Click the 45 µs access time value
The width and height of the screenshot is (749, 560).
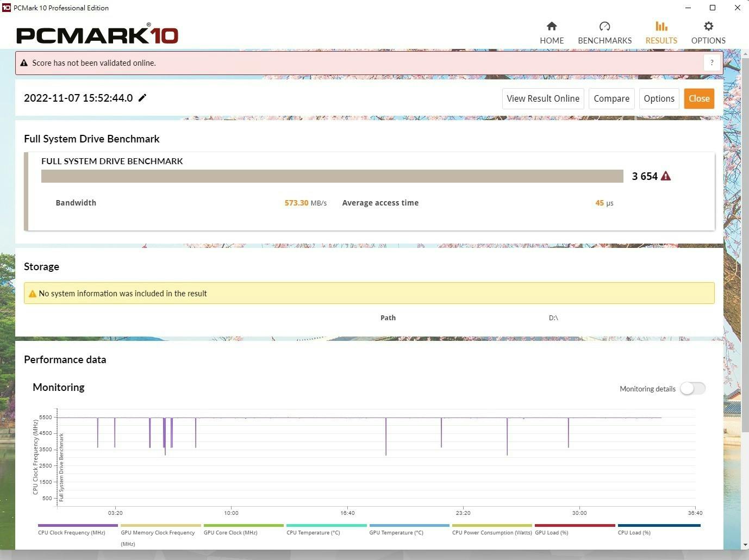point(604,203)
